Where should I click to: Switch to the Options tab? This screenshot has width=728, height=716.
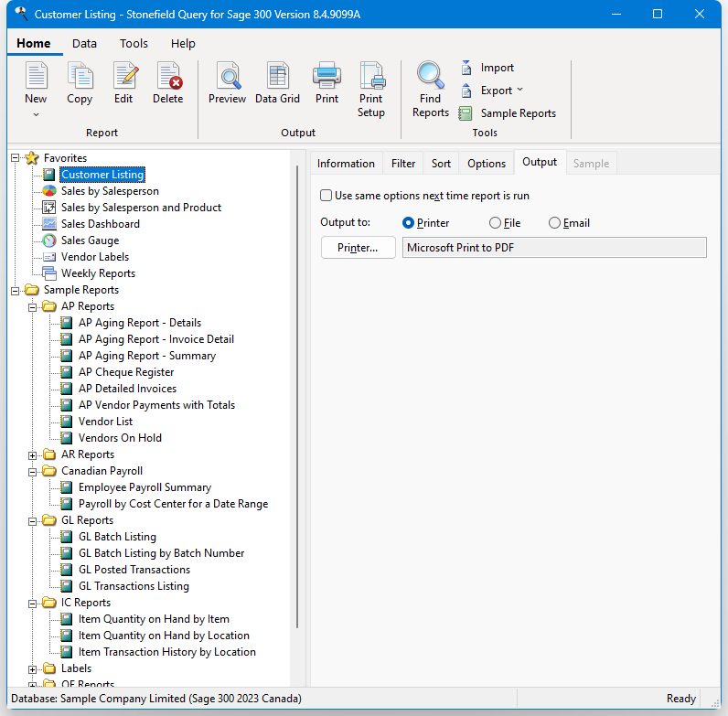[487, 164]
